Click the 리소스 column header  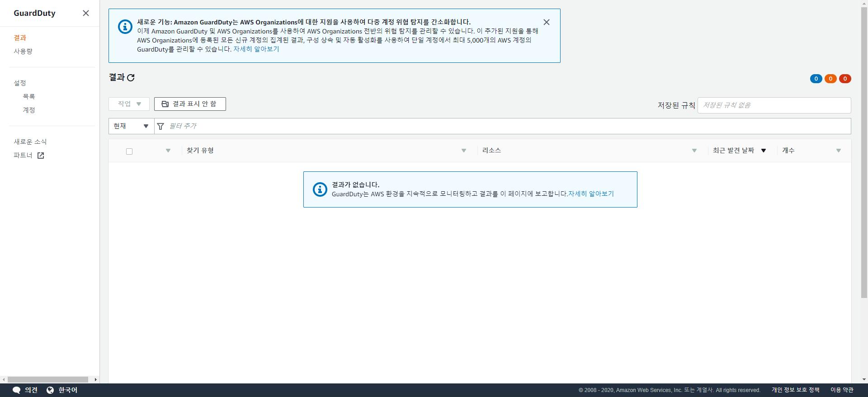[491, 151]
